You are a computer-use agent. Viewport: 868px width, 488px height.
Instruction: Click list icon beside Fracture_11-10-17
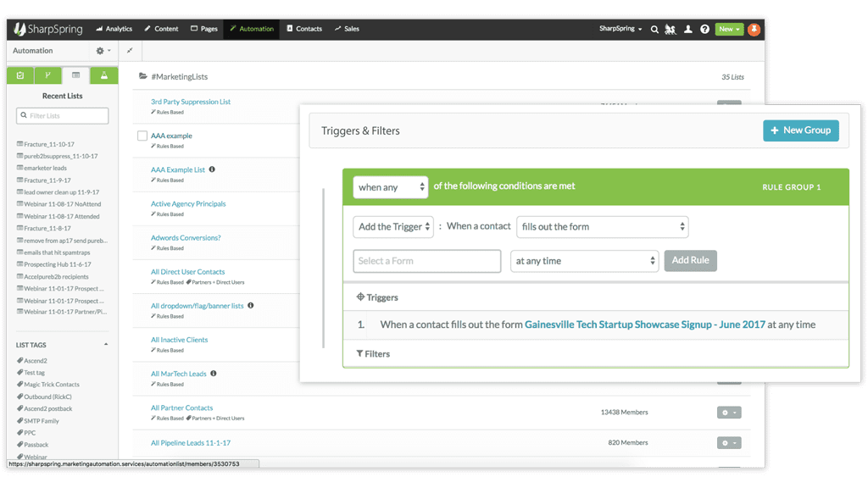coord(20,144)
